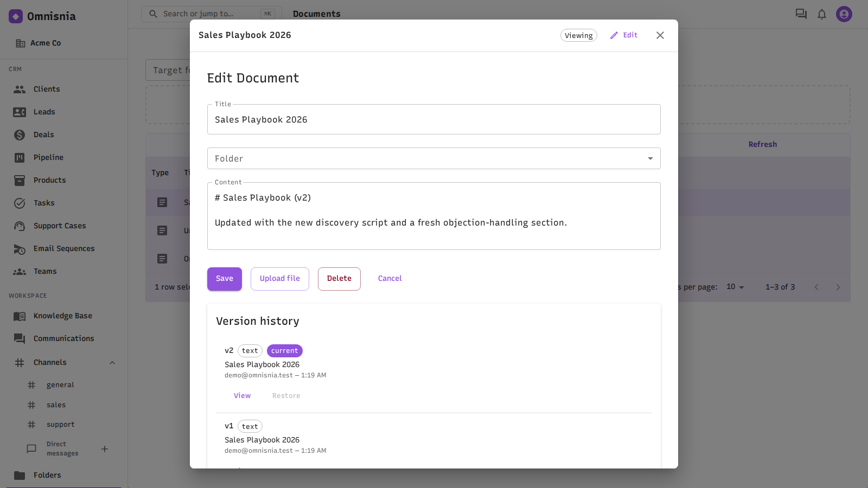Go to next page of documents
This screenshot has height=488, width=868.
pyautogui.click(x=838, y=287)
